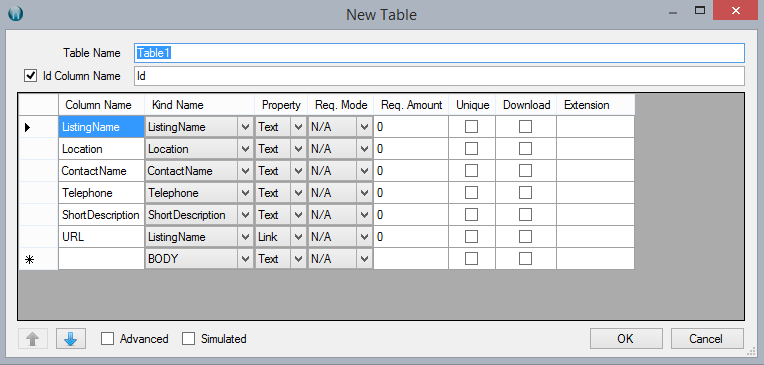The image size is (764, 365).
Task: Toggle the Id Column Name checkbox
Action: [31, 76]
